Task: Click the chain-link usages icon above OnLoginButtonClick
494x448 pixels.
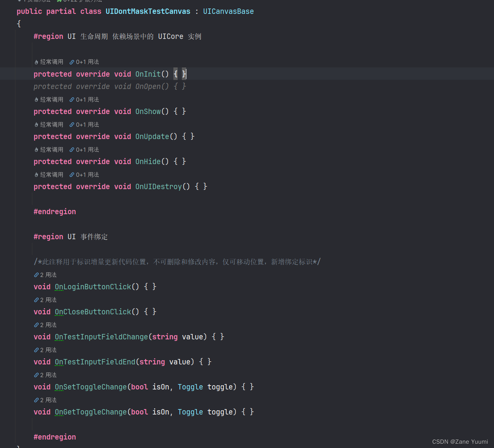Action: 36,275
